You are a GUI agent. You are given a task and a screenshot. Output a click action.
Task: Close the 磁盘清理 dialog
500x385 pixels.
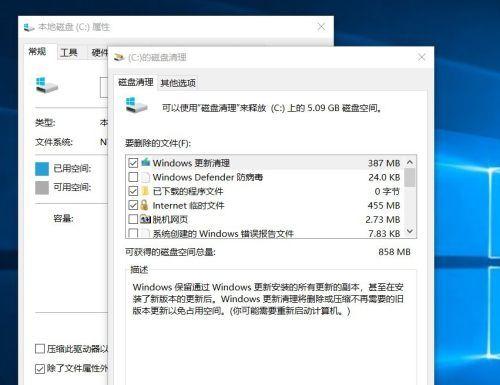click(x=421, y=57)
